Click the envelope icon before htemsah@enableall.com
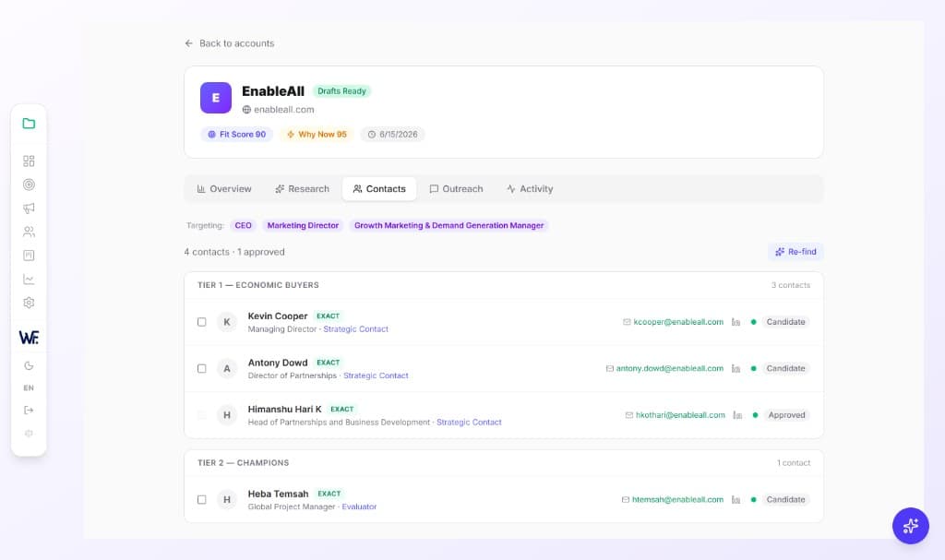This screenshot has height=560, width=945. pos(626,500)
